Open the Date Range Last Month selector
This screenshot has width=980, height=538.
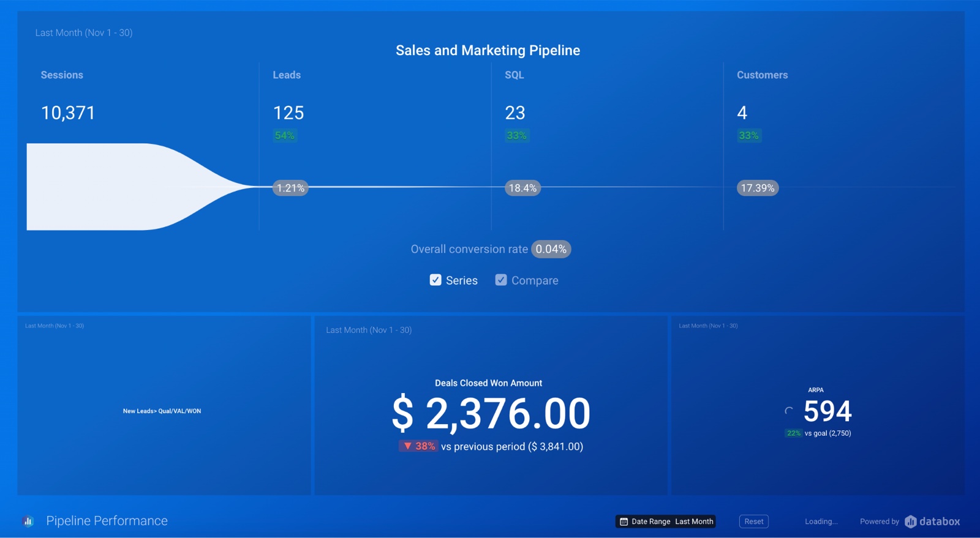coord(666,521)
